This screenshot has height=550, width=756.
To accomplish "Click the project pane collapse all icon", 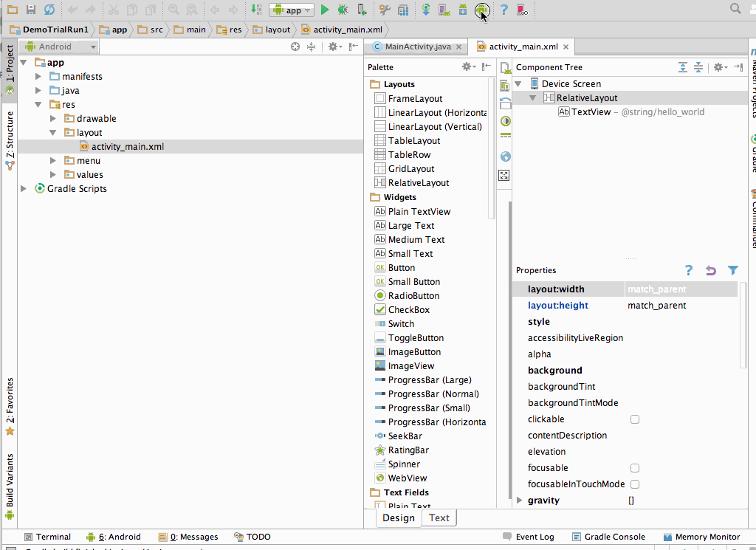I will click(x=312, y=47).
